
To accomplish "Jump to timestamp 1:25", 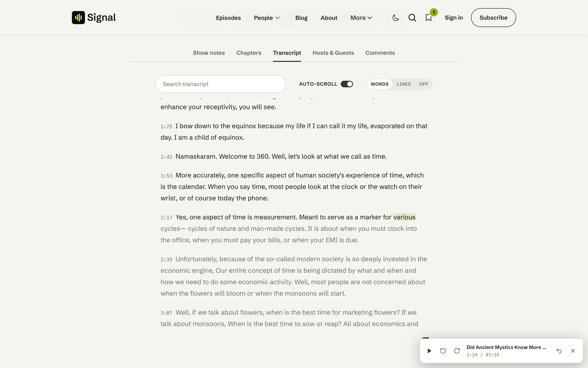I will 166,126.
